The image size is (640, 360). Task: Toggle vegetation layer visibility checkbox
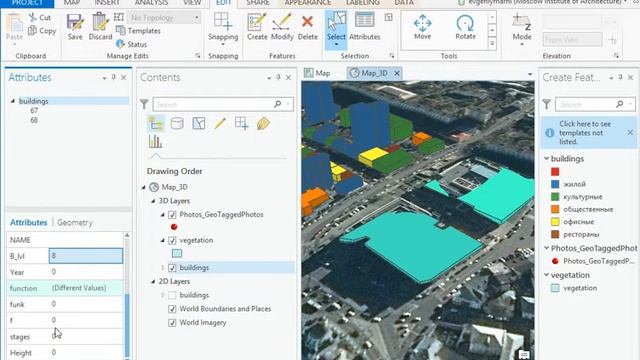(x=172, y=240)
